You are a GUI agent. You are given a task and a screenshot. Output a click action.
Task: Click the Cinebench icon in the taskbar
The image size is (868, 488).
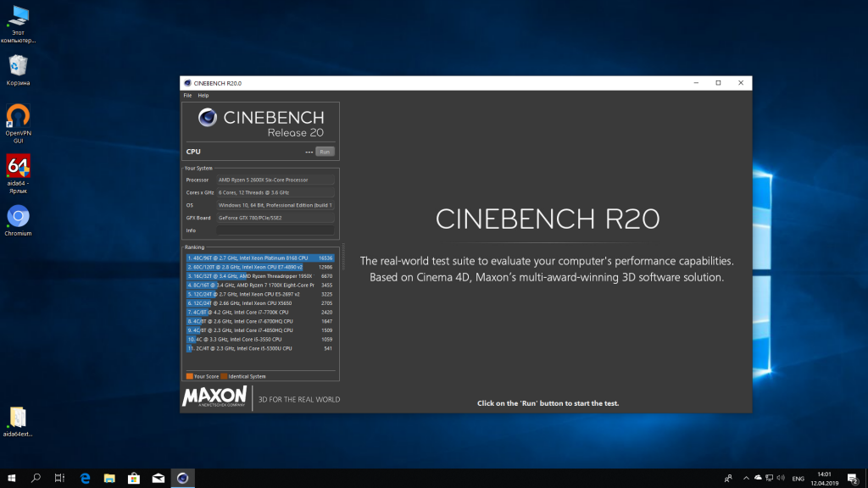point(182,478)
